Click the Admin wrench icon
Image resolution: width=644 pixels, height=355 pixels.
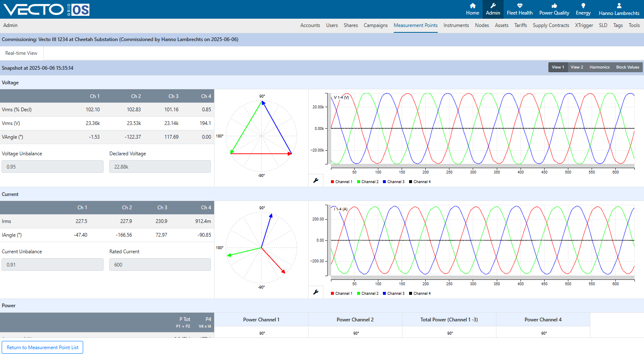pos(493,6)
